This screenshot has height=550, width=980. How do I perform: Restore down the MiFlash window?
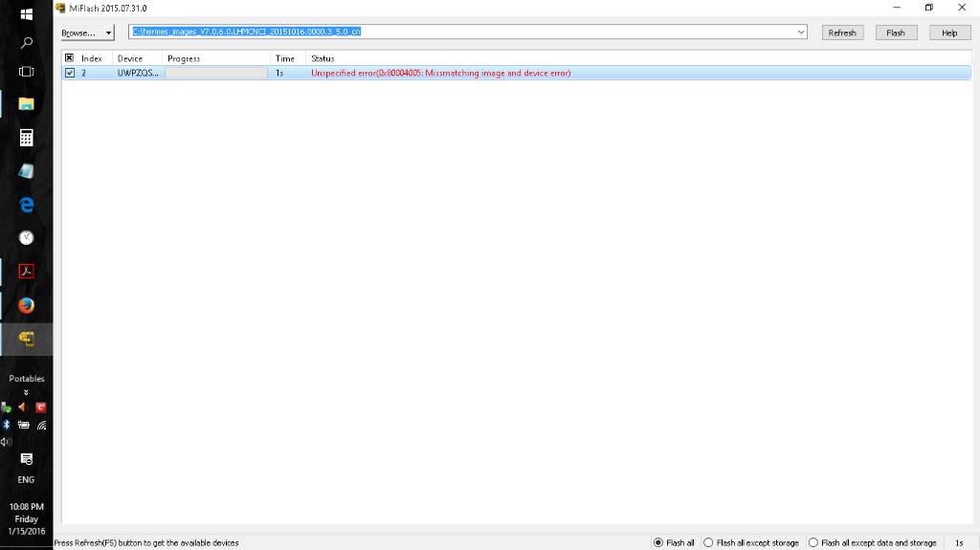(928, 8)
